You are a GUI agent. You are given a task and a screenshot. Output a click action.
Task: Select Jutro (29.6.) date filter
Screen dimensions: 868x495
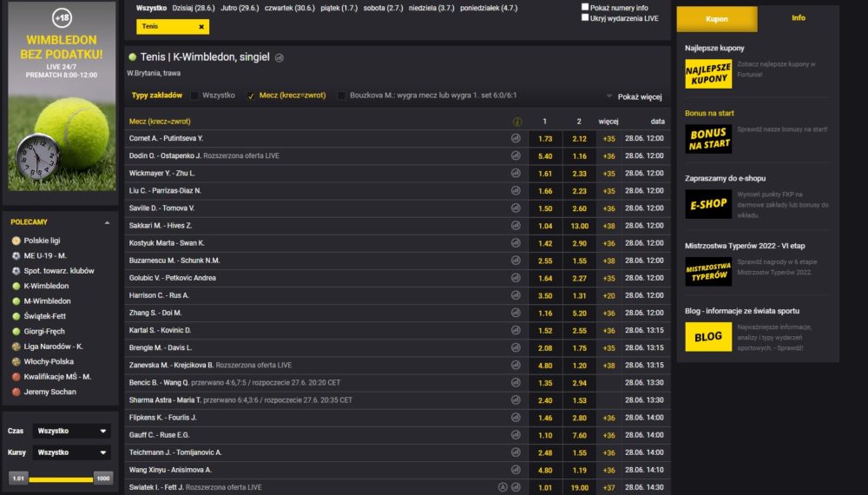pos(240,9)
